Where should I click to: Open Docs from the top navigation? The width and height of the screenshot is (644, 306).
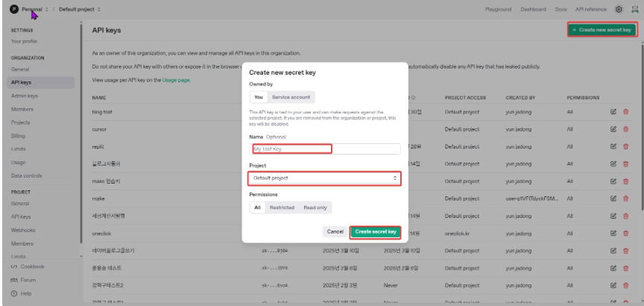(x=561, y=9)
